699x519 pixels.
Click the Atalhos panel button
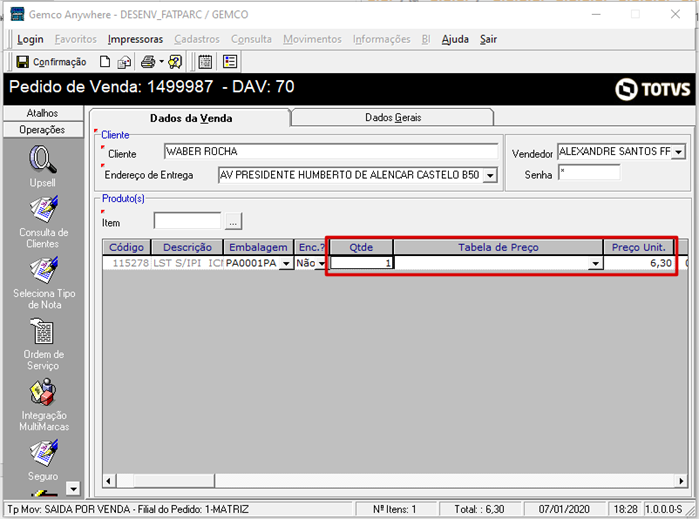(43, 113)
